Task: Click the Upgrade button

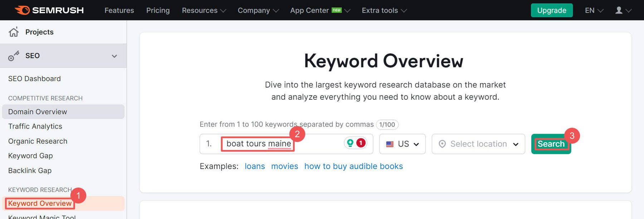Action: click(552, 10)
